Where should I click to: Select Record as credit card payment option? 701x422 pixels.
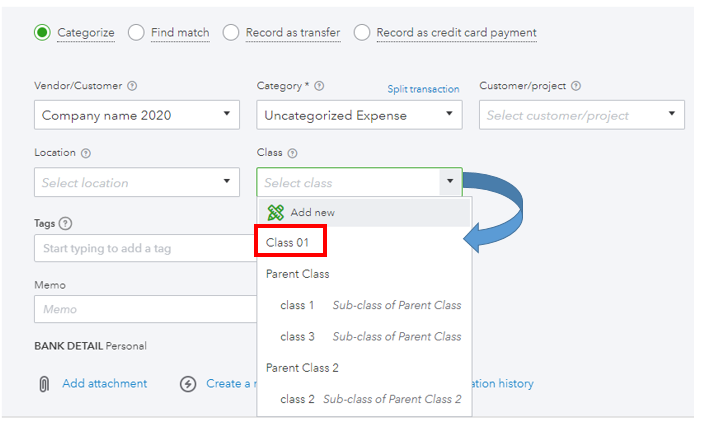point(362,33)
